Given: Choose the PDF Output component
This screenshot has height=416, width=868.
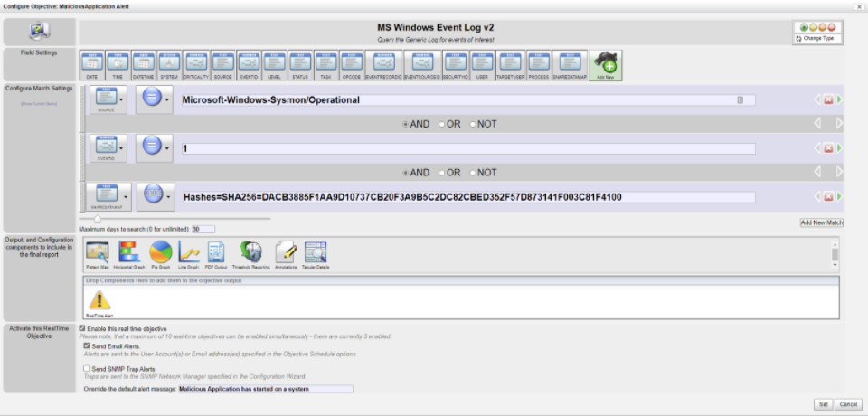Looking at the screenshot, I should [216, 255].
